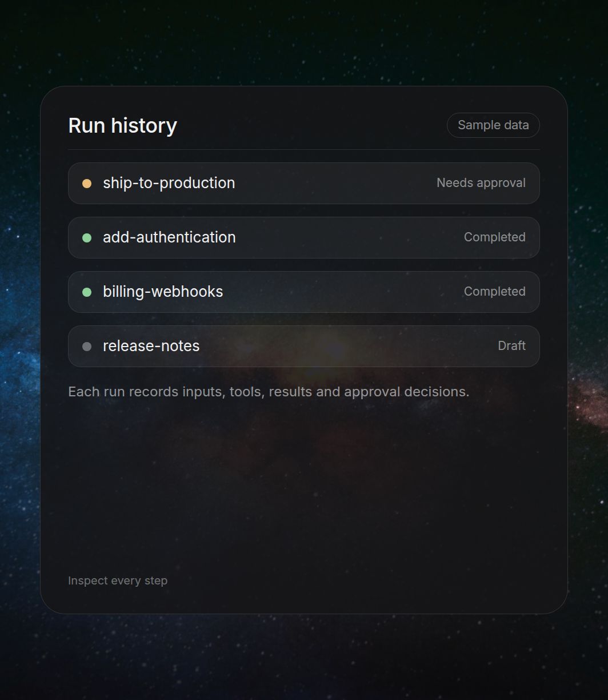Select the release-notes draft run
Image resolution: width=608 pixels, height=700 pixels.
pos(304,346)
